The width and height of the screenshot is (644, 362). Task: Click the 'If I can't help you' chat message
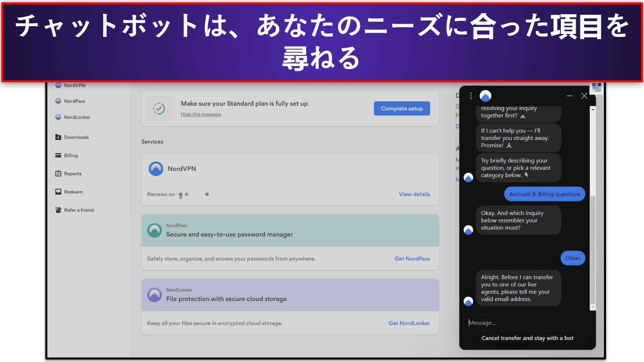click(518, 138)
